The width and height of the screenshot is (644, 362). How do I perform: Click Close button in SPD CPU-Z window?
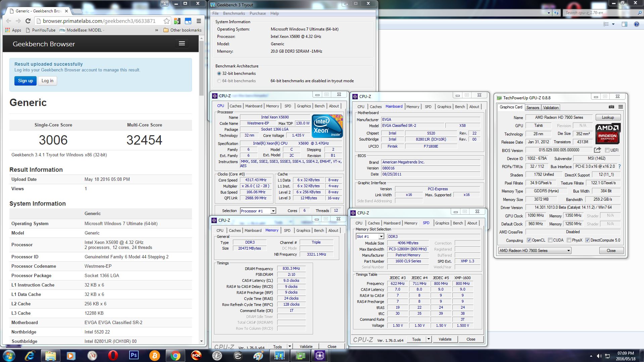471,339
